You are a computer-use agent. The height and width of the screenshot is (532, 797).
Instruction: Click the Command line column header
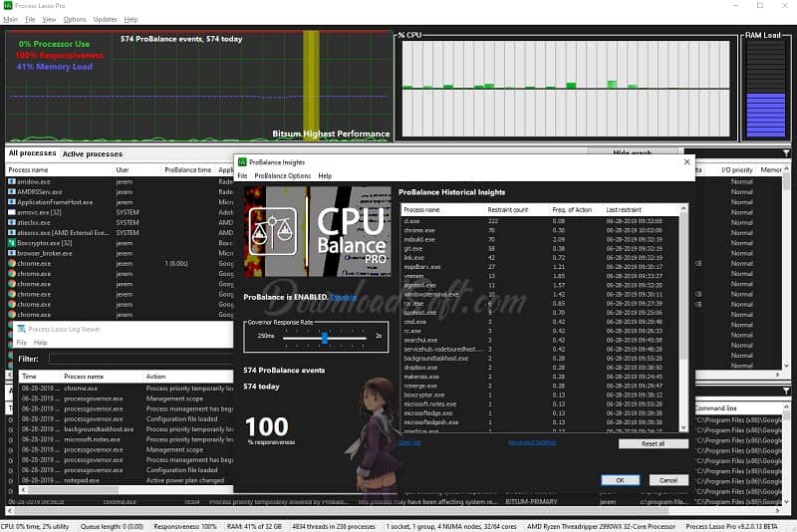tap(715, 408)
